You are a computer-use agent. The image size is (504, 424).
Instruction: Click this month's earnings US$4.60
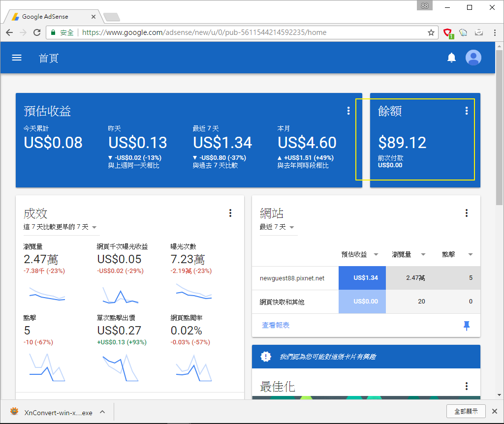307,142
